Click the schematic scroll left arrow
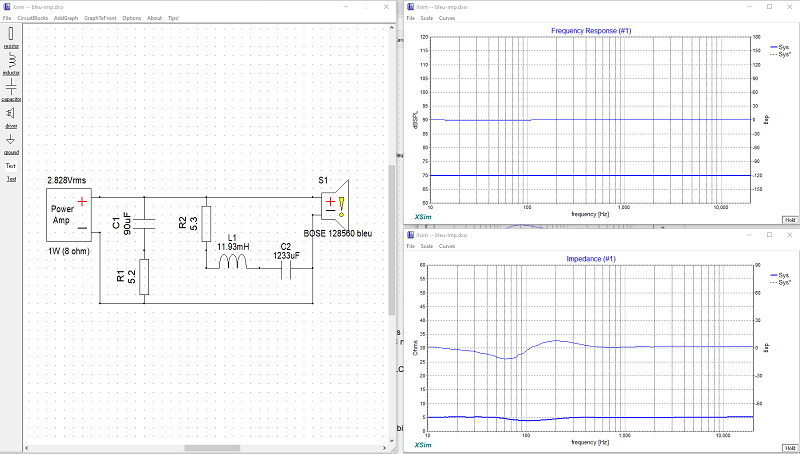 click(27, 448)
